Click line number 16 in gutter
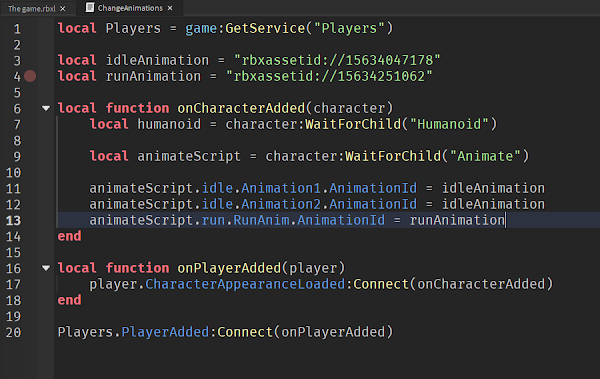The width and height of the screenshot is (600, 379). 13,268
